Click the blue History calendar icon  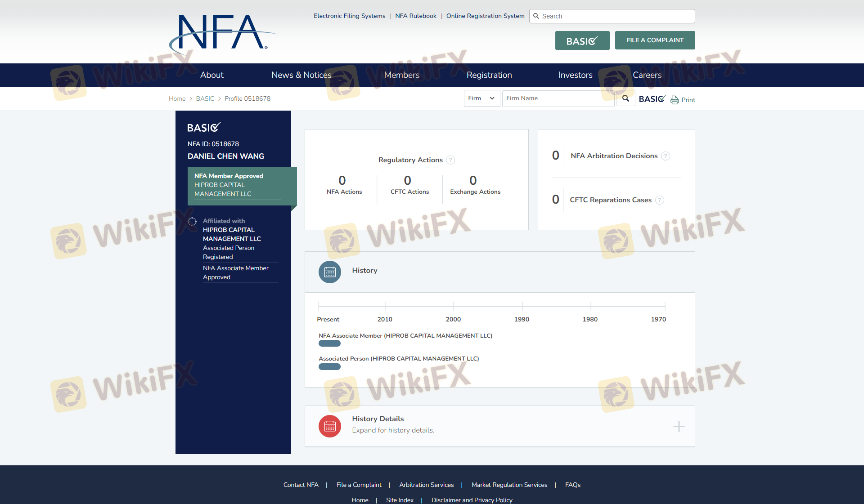click(330, 272)
